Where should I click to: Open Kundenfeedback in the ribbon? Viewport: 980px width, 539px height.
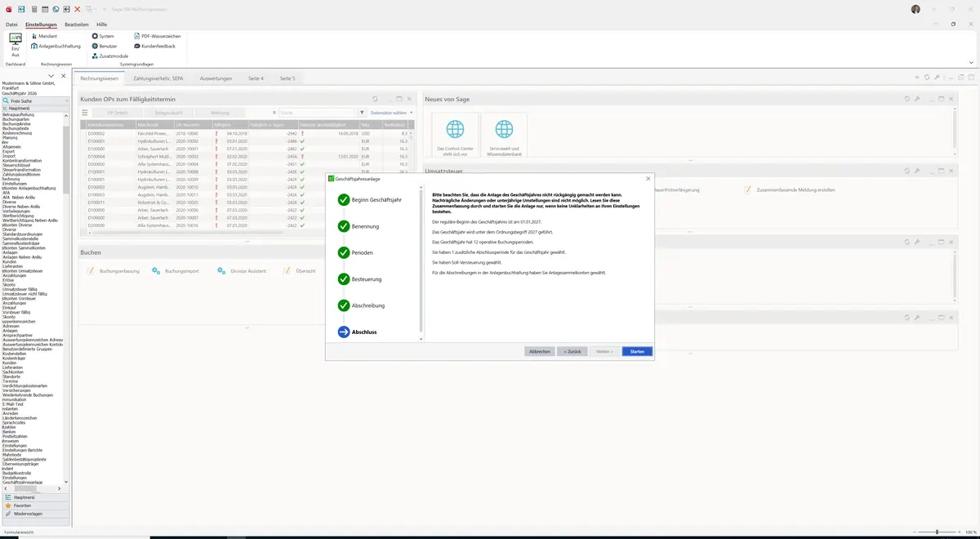(154, 47)
